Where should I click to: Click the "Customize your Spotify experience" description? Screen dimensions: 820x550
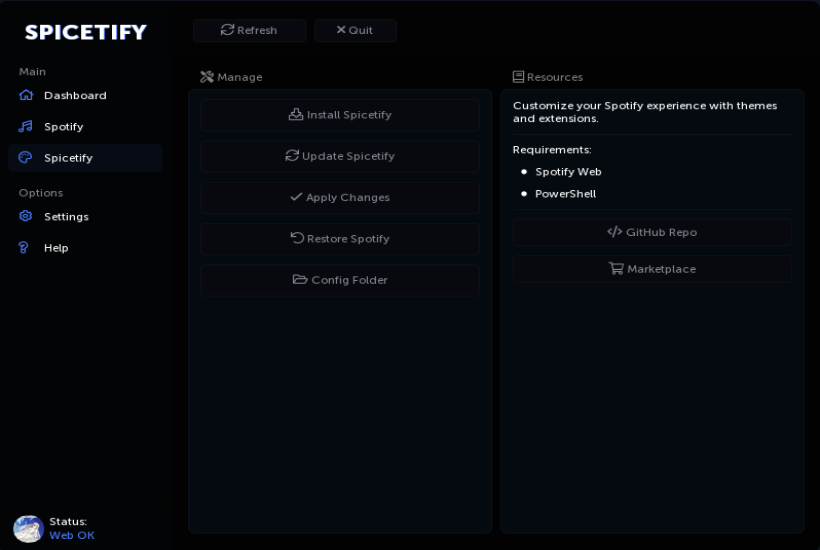tap(645, 112)
